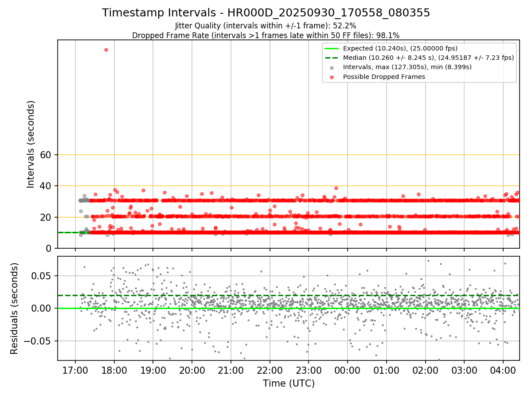Select the 21:00 time tick label
The height and width of the screenshot is (399, 532).
pos(231,370)
